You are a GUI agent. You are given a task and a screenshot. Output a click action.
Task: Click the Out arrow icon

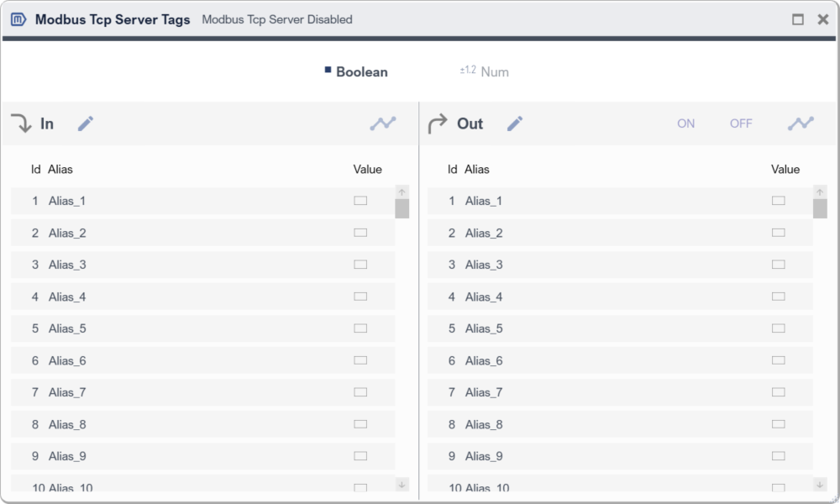438,124
